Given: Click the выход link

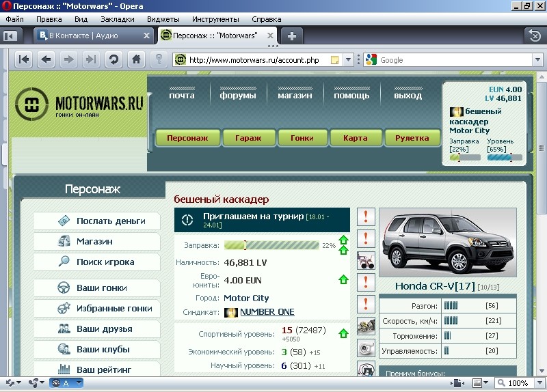Looking at the screenshot, I should (x=408, y=95).
